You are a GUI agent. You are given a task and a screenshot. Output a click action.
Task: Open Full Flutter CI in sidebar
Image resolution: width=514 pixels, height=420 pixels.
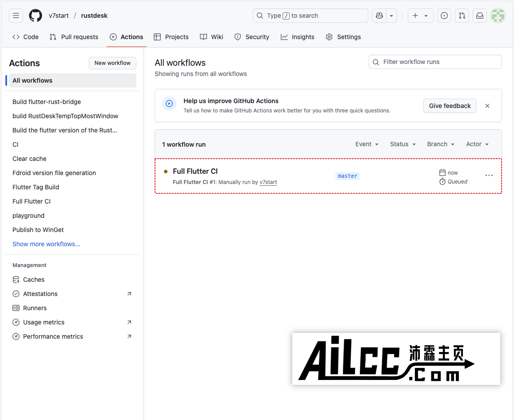click(32, 201)
